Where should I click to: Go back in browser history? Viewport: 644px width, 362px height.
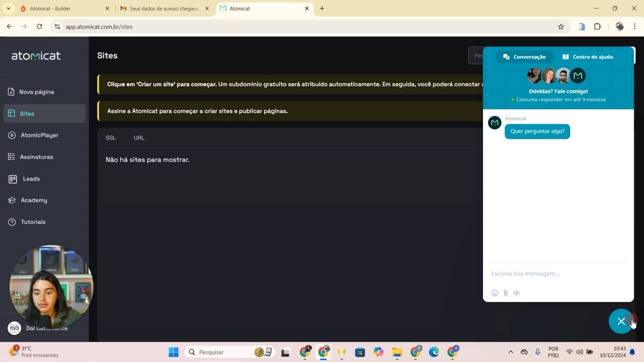pyautogui.click(x=9, y=27)
